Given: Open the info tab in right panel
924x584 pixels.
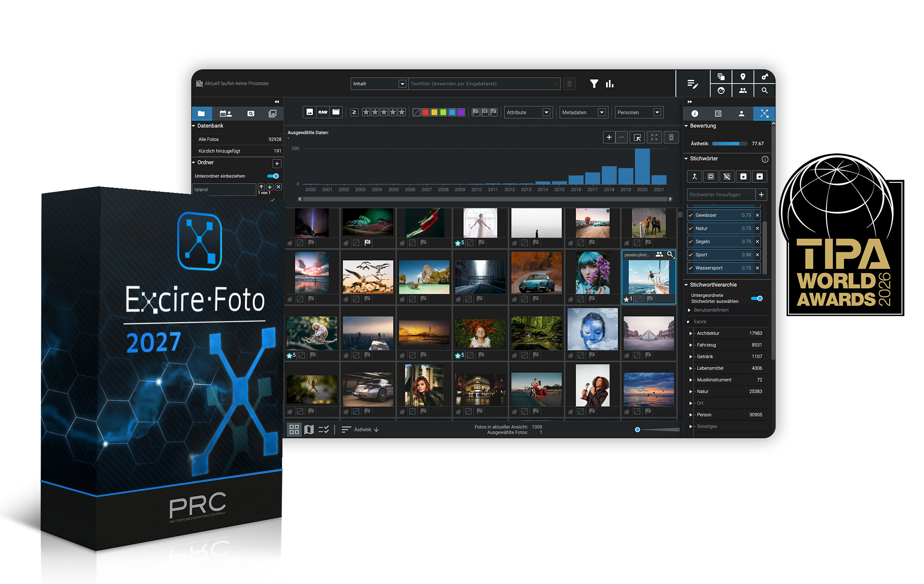Looking at the screenshot, I should point(695,113).
